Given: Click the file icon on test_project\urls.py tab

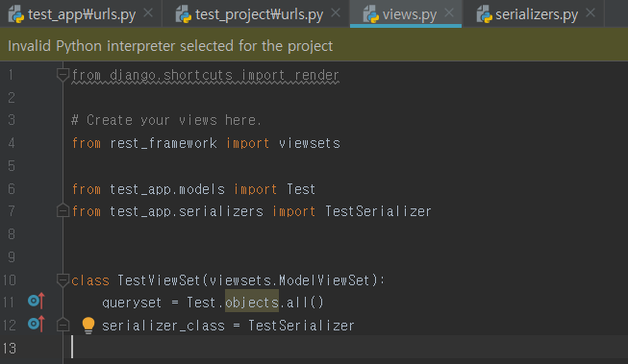Looking at the screenshot, I should tap(184, 14).
